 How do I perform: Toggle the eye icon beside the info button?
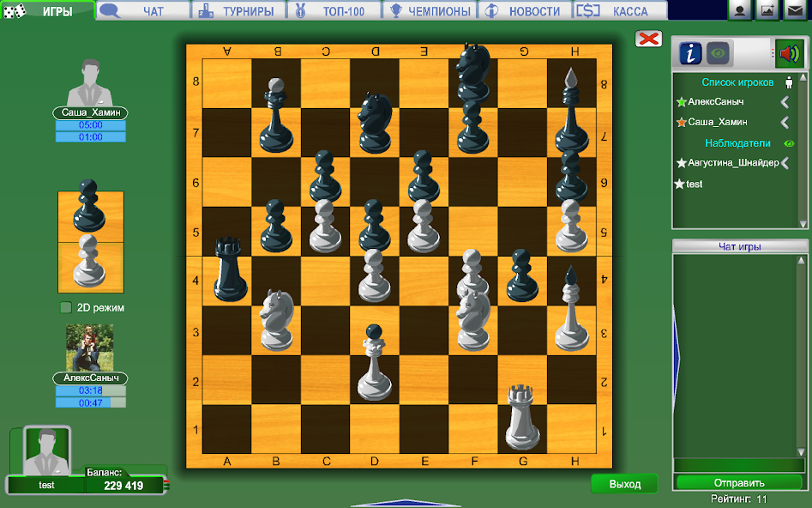tap(718, 53)
